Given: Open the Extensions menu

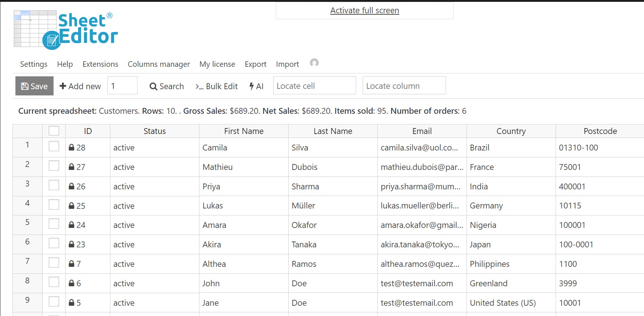Looking at the screenshot, I should [100, 64].
